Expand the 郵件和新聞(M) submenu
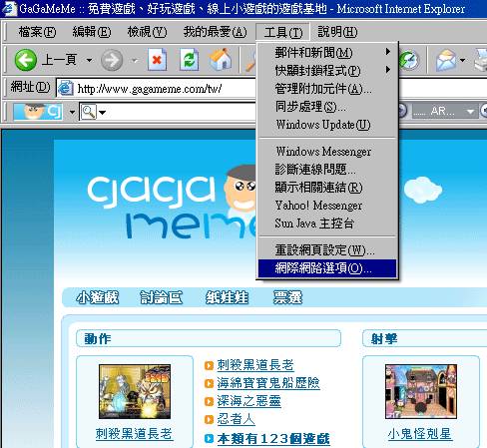This screenshot has width=487, height=448. point(327,53)
